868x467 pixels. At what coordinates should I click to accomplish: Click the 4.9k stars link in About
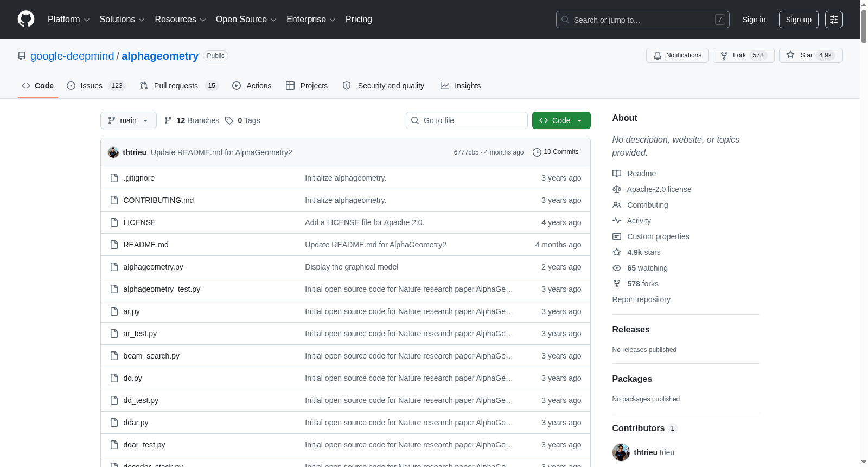[644, 252]
